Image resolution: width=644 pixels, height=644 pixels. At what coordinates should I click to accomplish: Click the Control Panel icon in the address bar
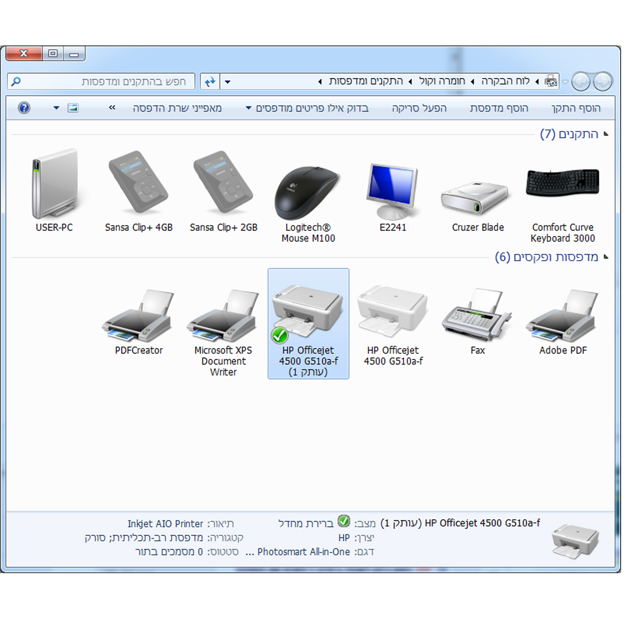click(551, 81)
